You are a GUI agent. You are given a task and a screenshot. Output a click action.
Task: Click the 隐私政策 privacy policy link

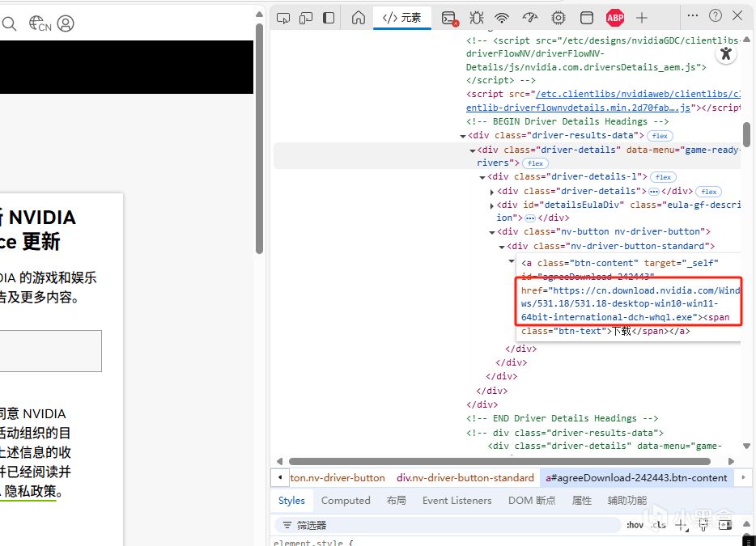click(31, 491)
